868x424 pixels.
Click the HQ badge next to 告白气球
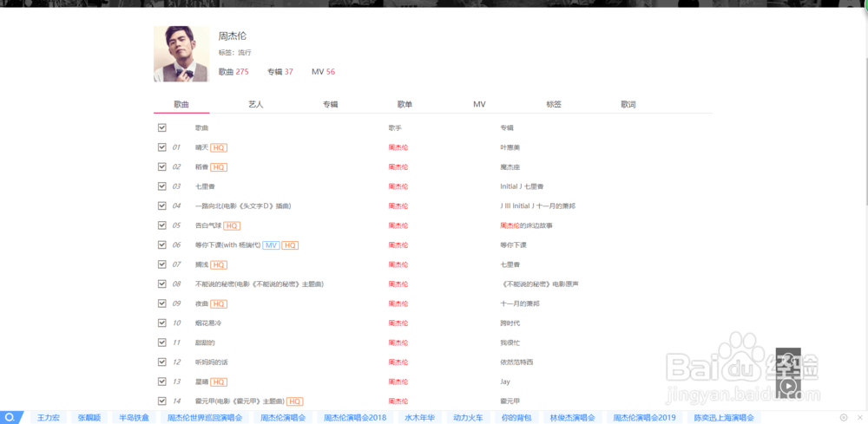tap(232, 225)
